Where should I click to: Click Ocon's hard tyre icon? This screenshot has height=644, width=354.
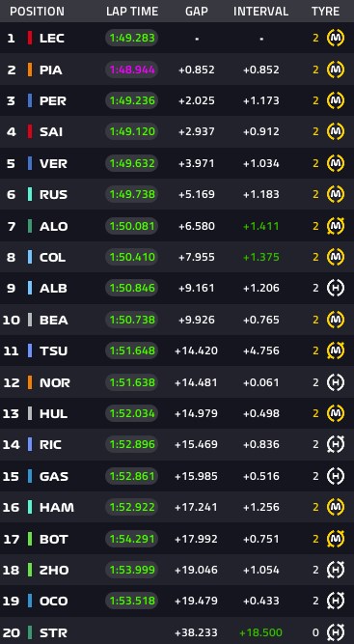coord(335,601)
